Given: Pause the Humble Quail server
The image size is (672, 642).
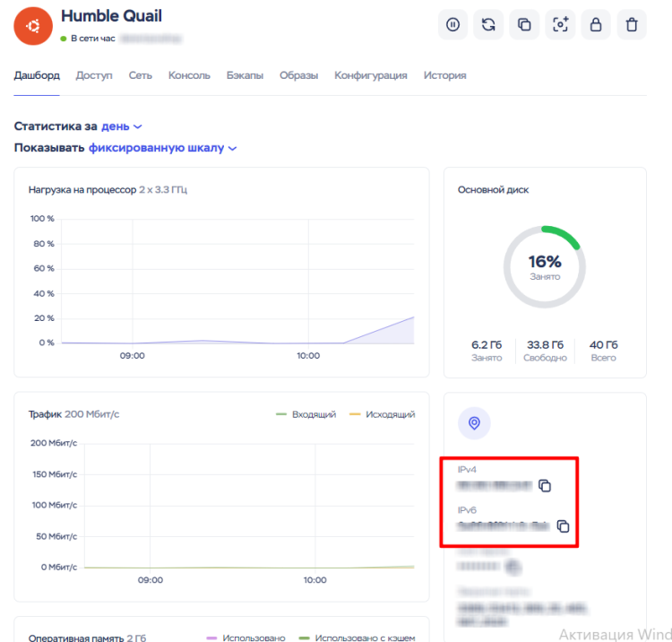Looking at the screenshot, I should click(x=452, y=25).
